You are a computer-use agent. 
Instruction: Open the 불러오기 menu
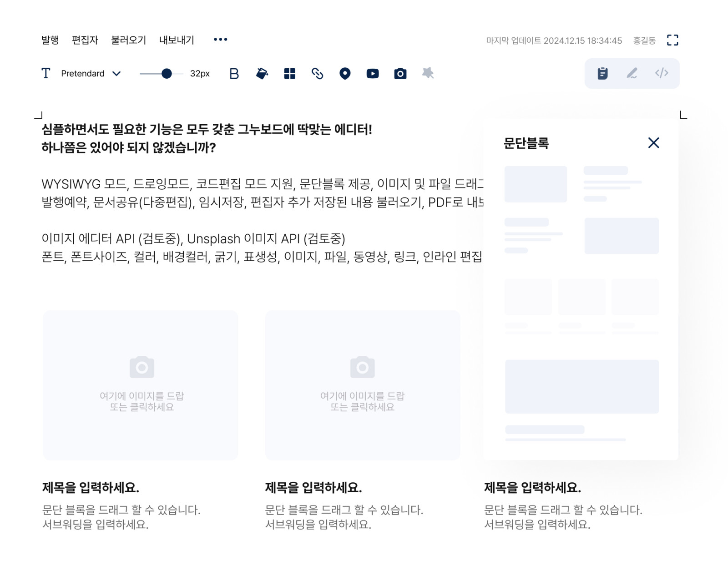[x=128, y=40]
